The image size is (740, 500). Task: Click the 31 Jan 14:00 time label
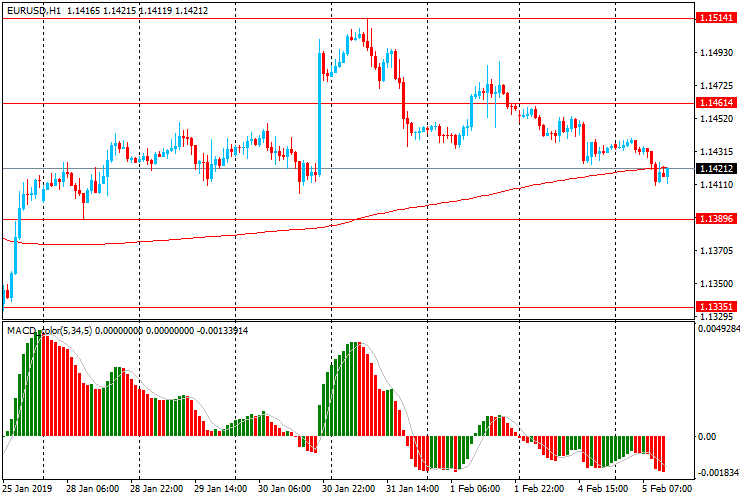[x=412, y=489]
